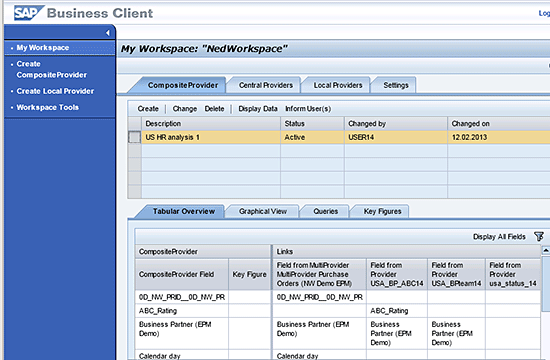Click ABC_Rating in CompositeProvider Field column
The width and height of the screenshot is (550, 360).
[182, 311]
